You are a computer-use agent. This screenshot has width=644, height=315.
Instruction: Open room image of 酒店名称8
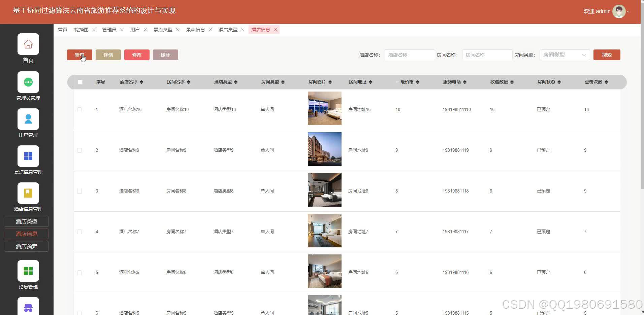click(325, 190)
